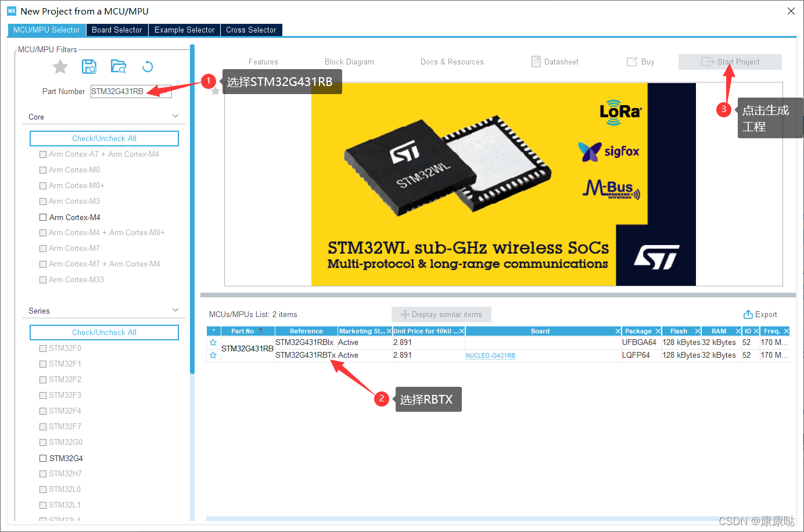Toggle the Arm Cortex-M33 checkbox
Viewport: 804px width, 532px height.
(x=43, y=280)
